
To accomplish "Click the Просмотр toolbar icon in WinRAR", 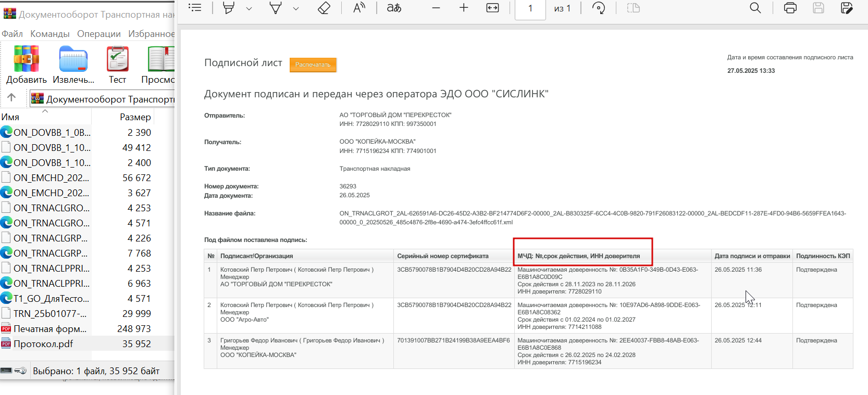I will tap(158, 65).
